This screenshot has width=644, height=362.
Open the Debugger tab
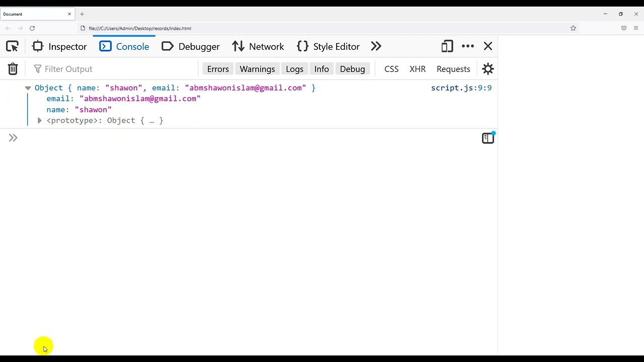coord(191,46)
